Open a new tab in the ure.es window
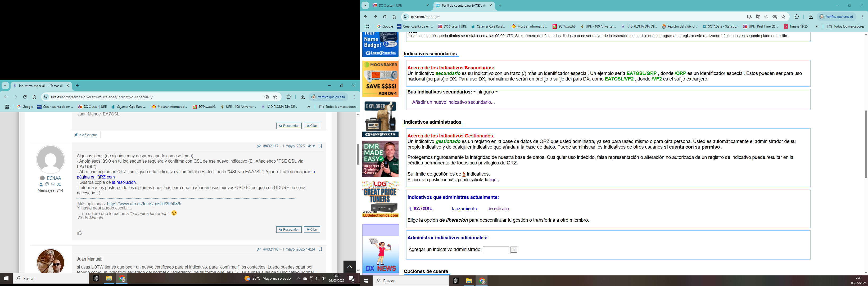868x286 pixels. (77, 86)
